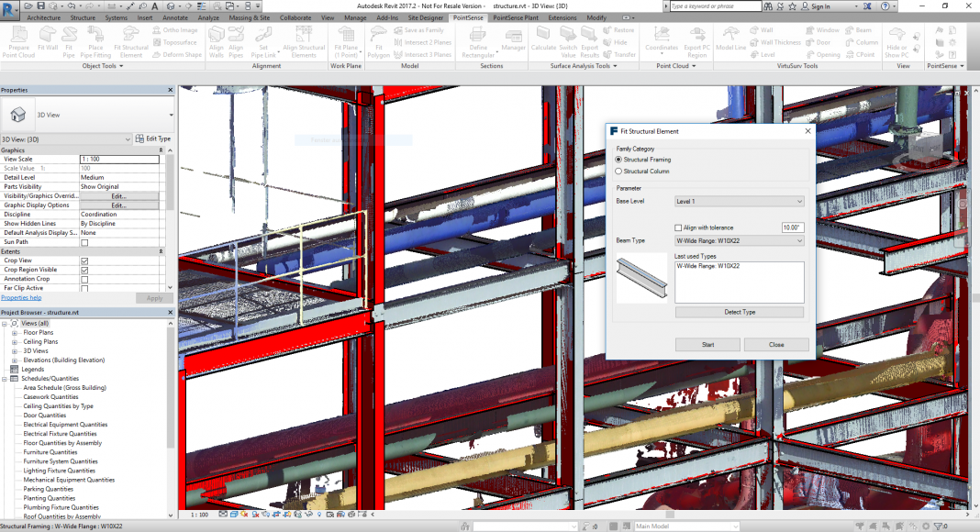Image resolution: width=980 pixels, height=532 pixels.
Task: Click the Export PC Region icon
Action: click(696, 42)
